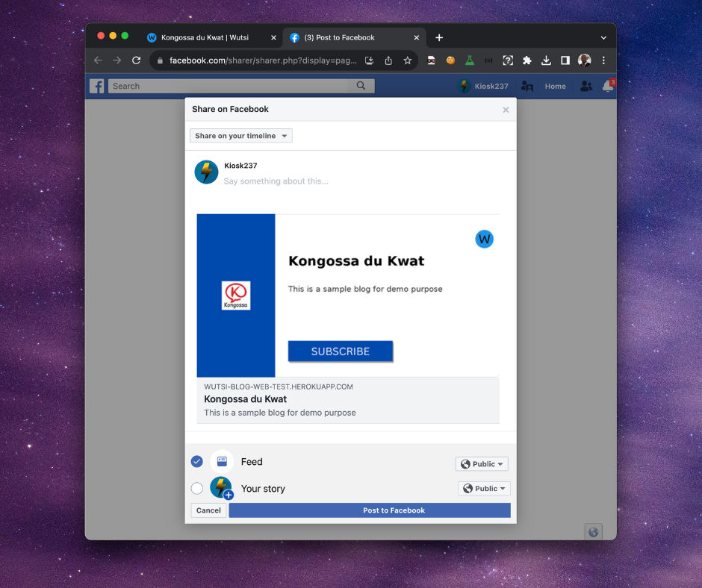The width and height of the screenshot is (702, 588).
Task: Switch to Kongossa du Kwat | Wutsi tab
Action: 205,37
